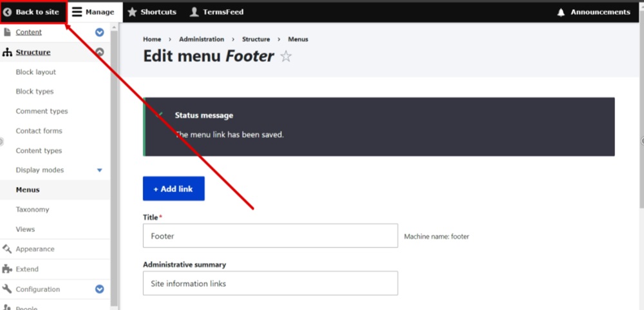Expand the Content submenu arrow
This screenshot has height=310, width=644.
point(99,32)
